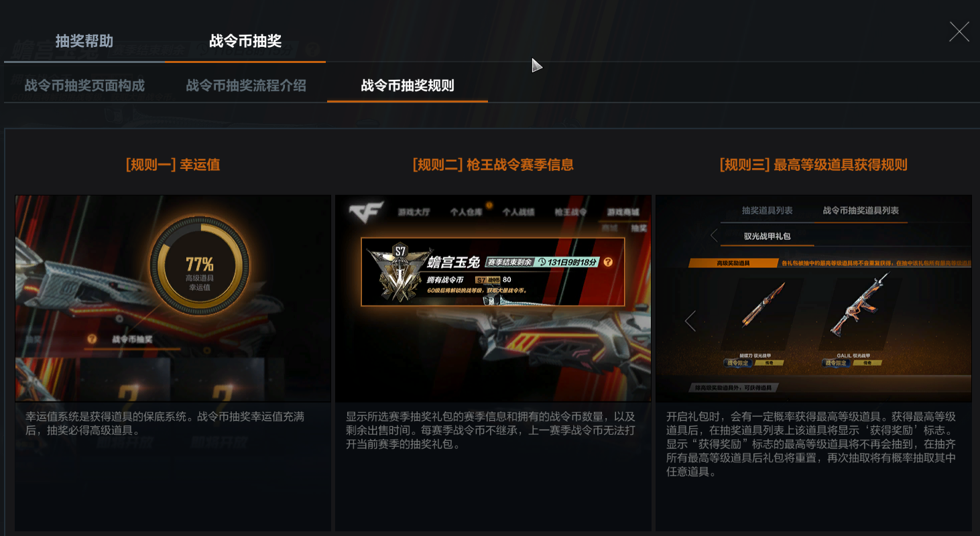Screen dimensions: 980x536
Task: Click the 77% lucky value ring
Action: click(200, 265)
